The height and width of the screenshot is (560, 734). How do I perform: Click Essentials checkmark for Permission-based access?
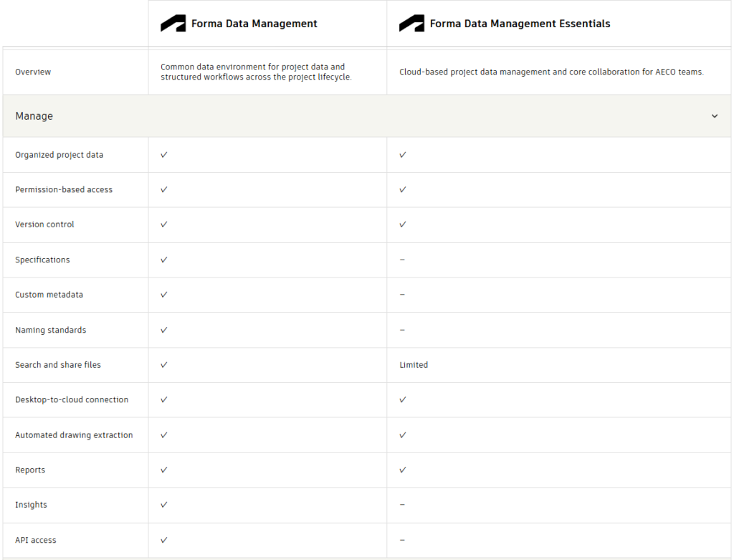[403, 189]
